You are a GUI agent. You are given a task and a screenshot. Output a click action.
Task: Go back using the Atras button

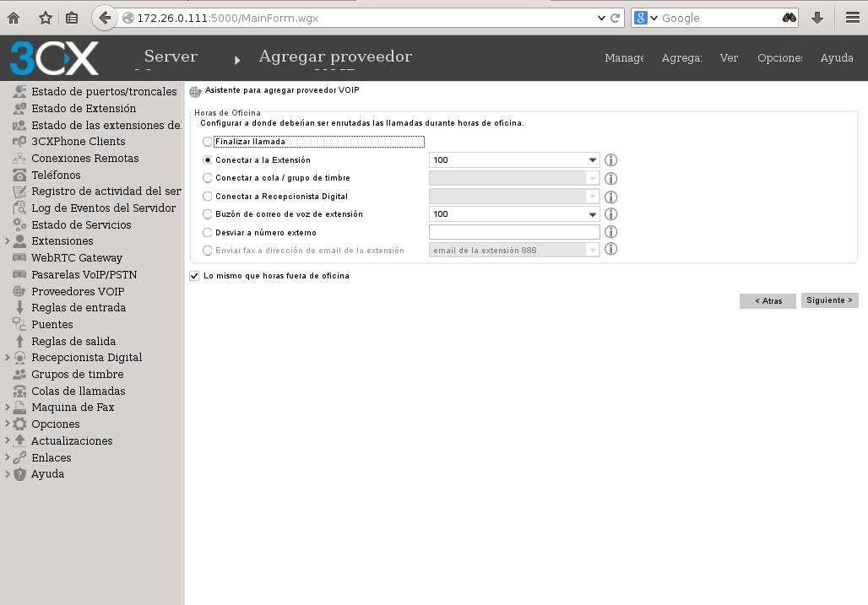tap(767, 300)
